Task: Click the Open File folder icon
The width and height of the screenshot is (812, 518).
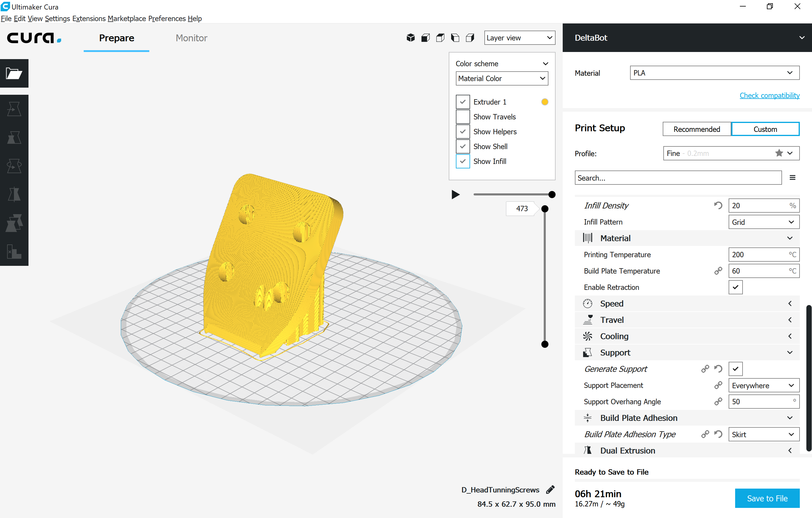Action: pyautogui.click(x=14, y=73)
